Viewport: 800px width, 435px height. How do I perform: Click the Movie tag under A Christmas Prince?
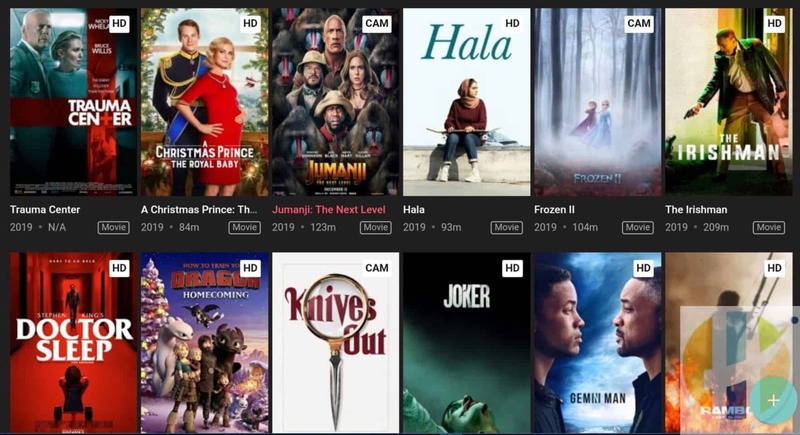(244, 227)
